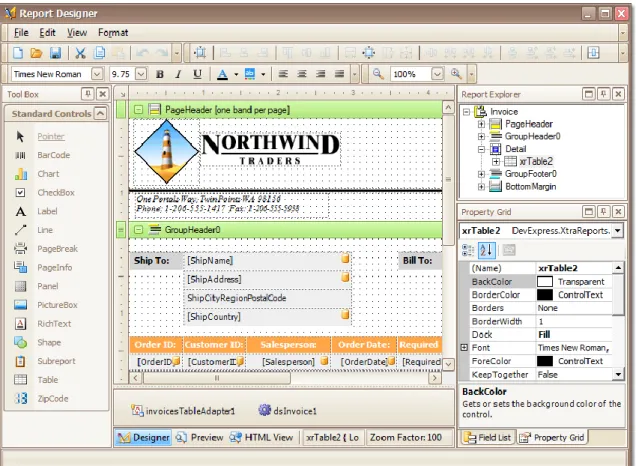Select the Label control in Tool Box
The image size is (636, 466).
(47, 211)
